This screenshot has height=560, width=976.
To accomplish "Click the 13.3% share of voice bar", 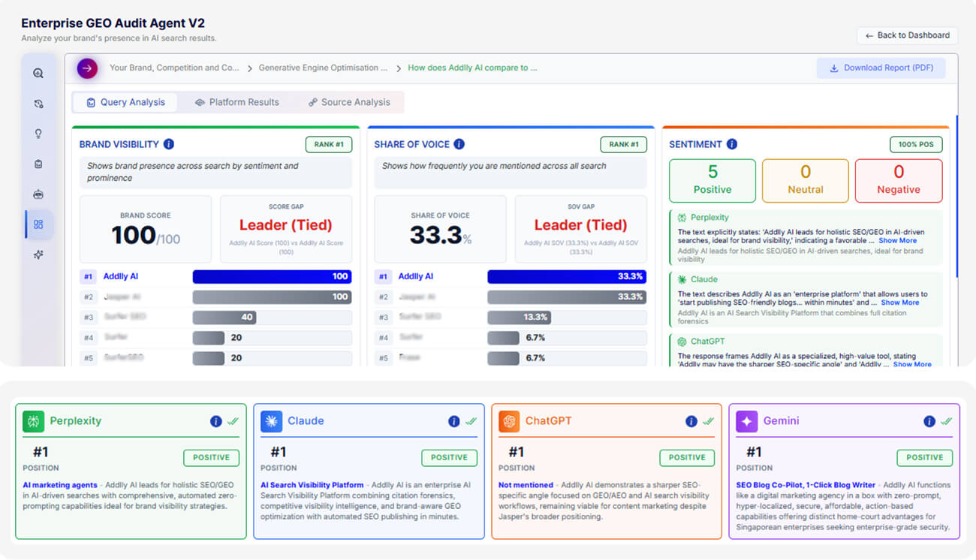I will point(520,317).
